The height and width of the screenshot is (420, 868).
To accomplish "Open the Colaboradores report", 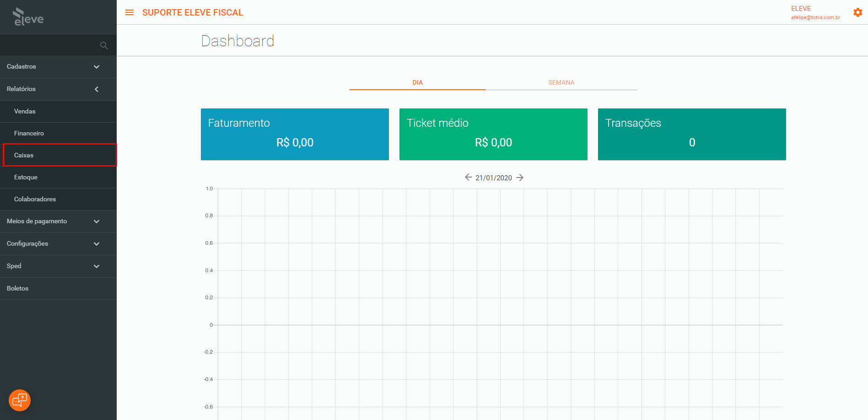I will [x=58, y=199].
